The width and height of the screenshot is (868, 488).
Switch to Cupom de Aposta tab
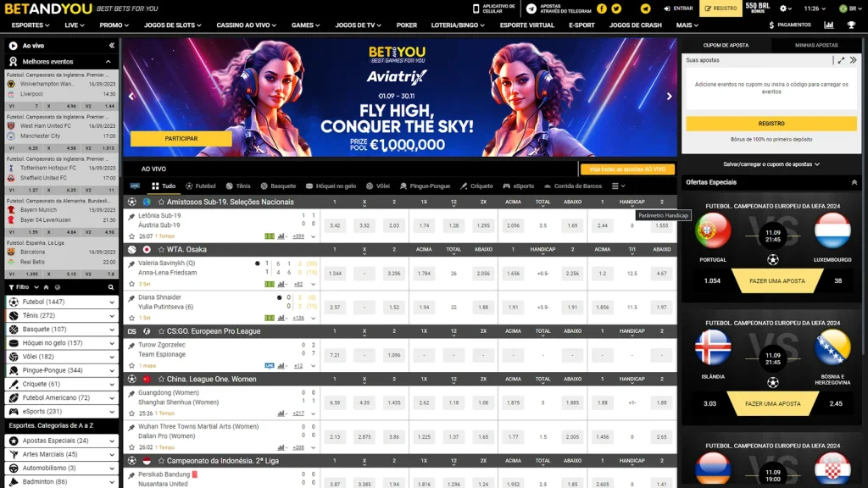point(726,46)
